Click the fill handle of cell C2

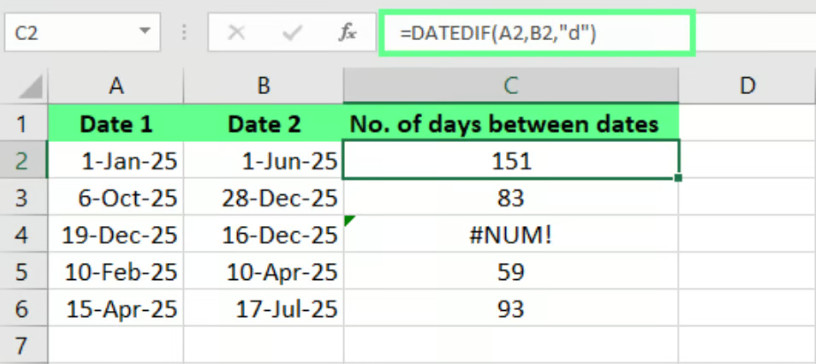pos(678,178)
